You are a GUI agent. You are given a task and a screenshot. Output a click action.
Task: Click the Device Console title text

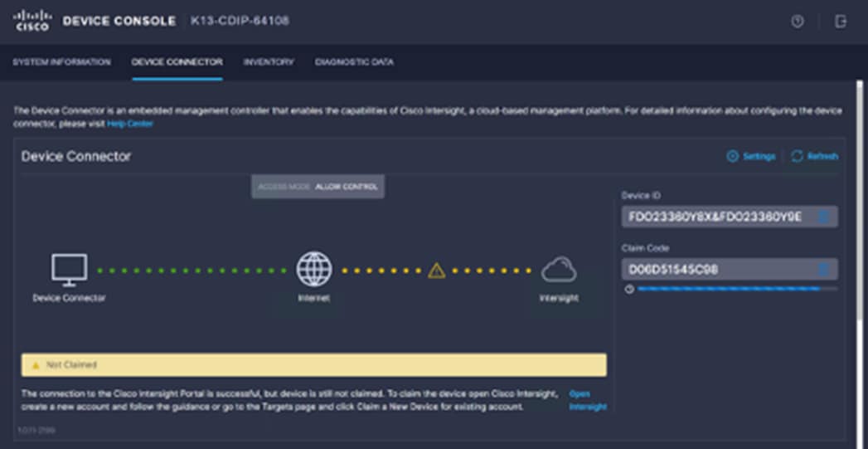[119, 21]
